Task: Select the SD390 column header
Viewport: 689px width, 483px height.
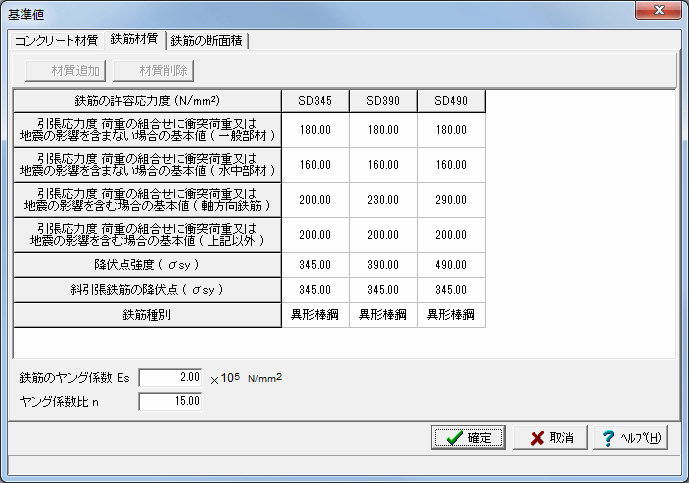Action: click(383, 101)
